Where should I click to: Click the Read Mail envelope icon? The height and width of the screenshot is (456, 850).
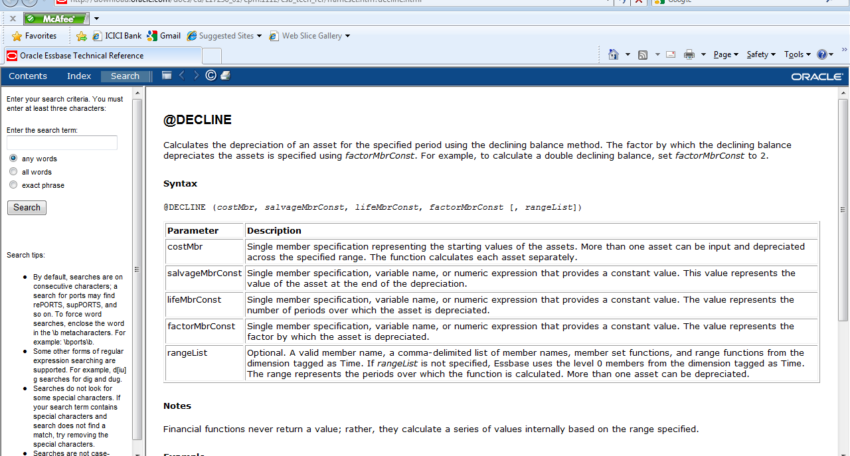(671, 54)
